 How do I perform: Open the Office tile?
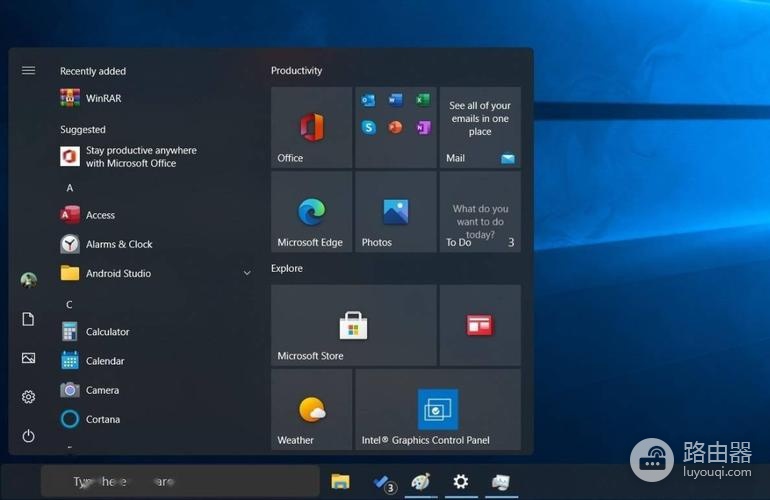click(311, 128)
